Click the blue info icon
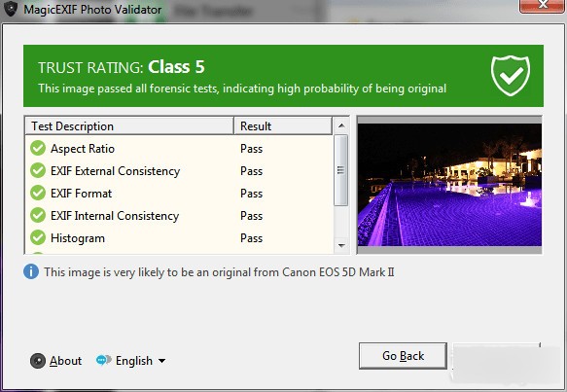This screenshot has height=392, width=567. (31, 271)
